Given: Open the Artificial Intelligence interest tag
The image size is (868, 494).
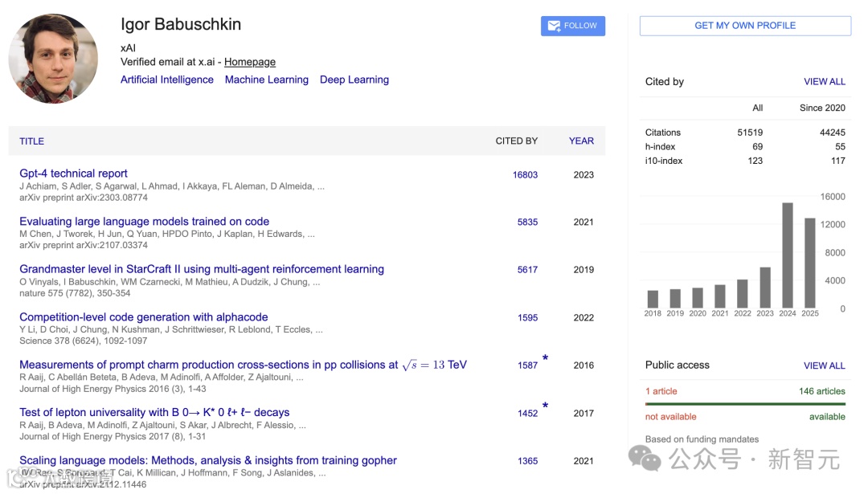Looking at the screenshot, I should coord(166,80).
